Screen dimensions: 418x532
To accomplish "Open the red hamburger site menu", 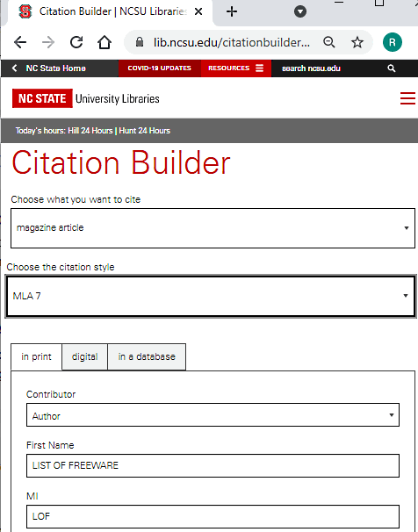I will click(x=407, y=98).
